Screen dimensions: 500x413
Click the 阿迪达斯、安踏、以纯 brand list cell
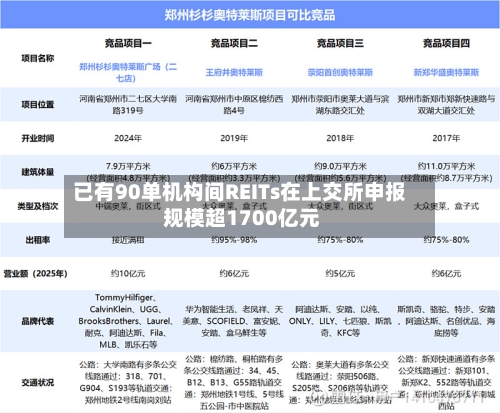[340, 321]
